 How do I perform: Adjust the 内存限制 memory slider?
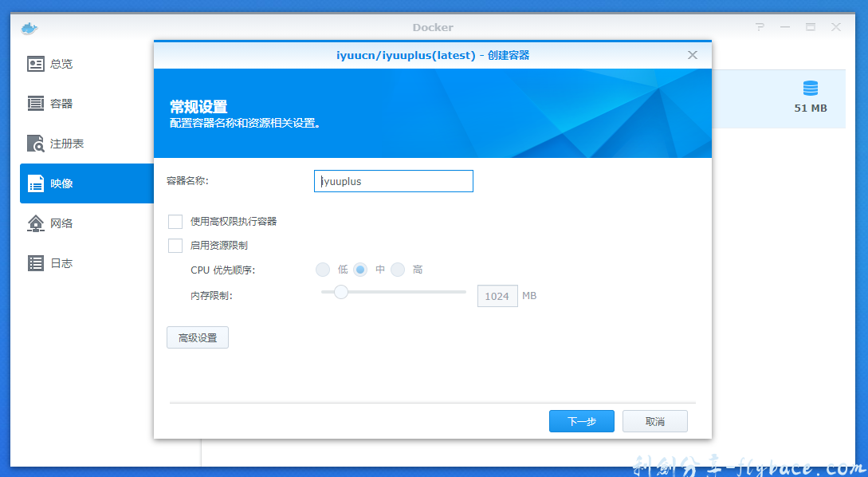[341, 292]
